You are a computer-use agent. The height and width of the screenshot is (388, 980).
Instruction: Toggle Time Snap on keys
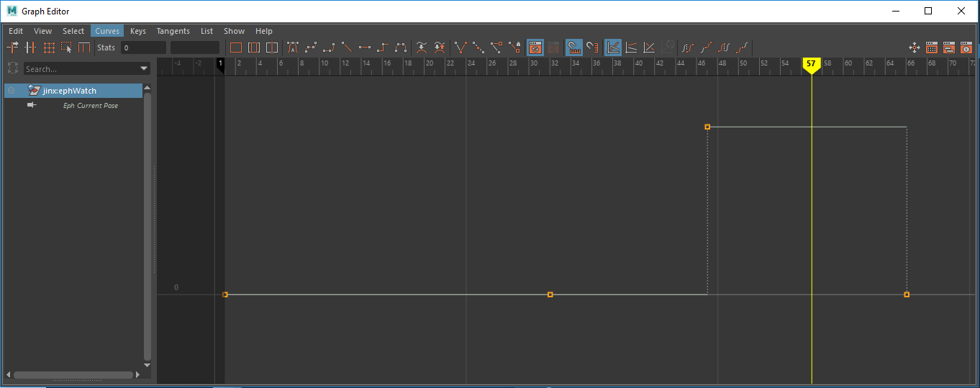coord(573,48)
